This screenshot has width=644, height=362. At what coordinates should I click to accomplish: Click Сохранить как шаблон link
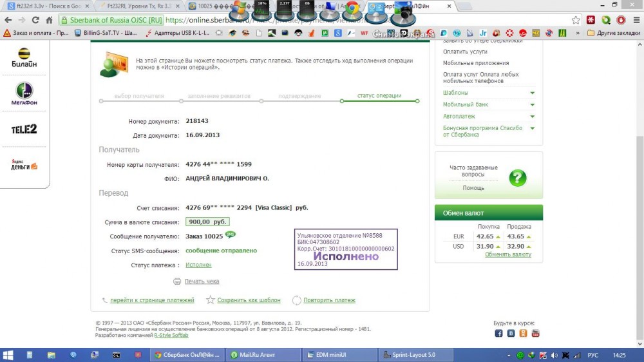pos(249,300)
